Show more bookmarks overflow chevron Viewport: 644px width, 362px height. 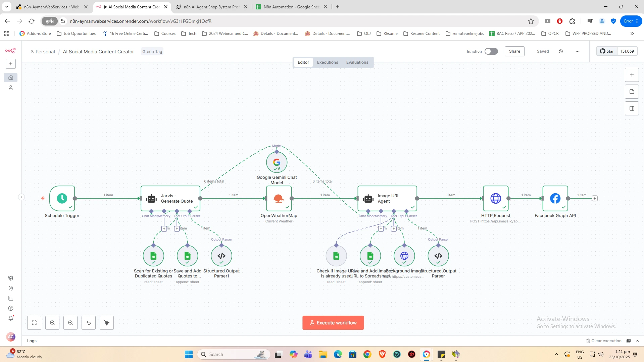[x=632, y=34]
